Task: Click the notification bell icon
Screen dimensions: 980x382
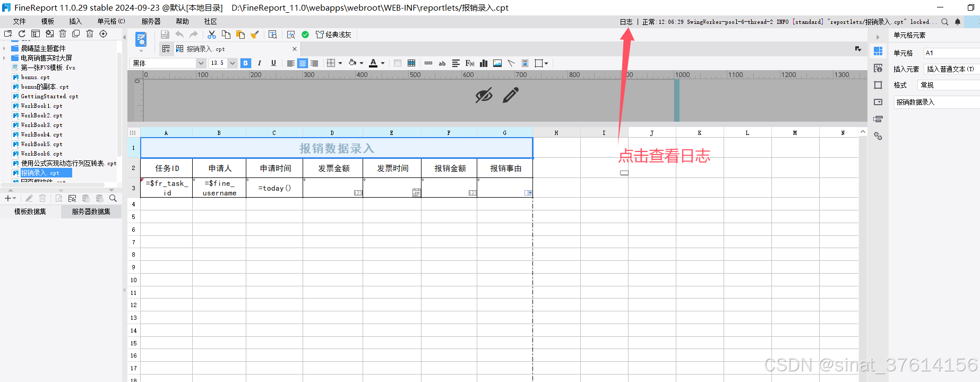Action: [958, 22]
